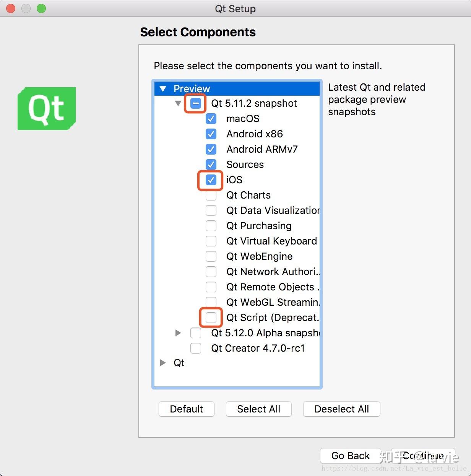The image size is (471, 476).
Task: Click the Select All button
Action: 259,409
